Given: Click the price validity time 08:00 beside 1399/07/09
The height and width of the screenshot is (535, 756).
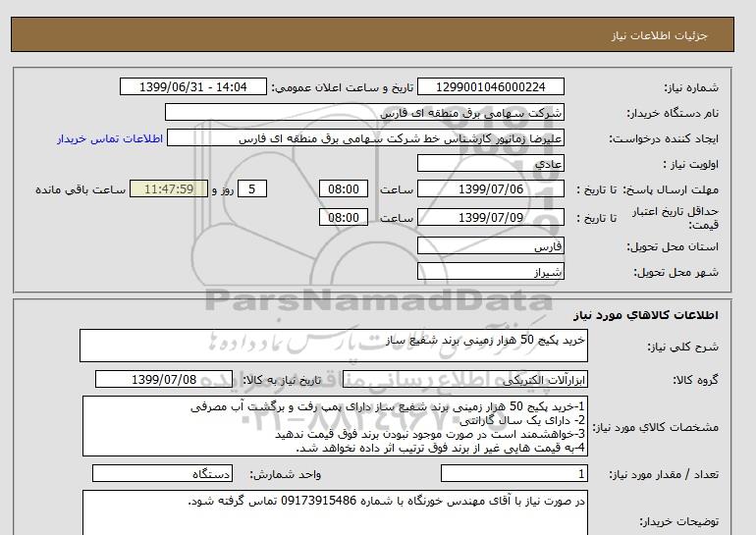Looking at the screenshot, I should click(x=344, y=218).
